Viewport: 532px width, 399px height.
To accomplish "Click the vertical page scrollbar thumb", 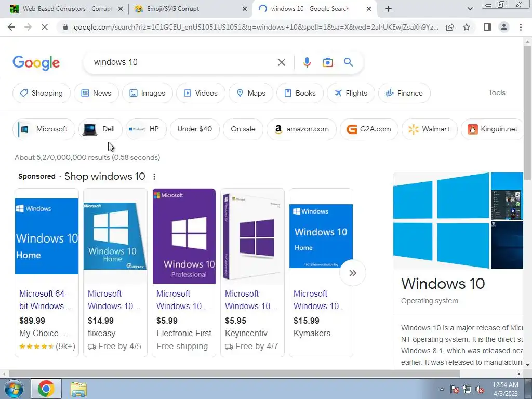I will (x=527, y=113).
